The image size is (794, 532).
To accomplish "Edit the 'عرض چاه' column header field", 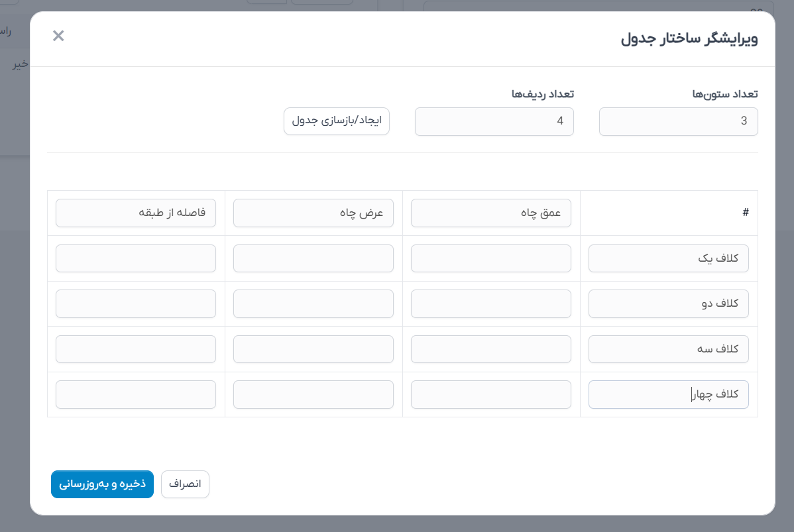I will (313, 213).
